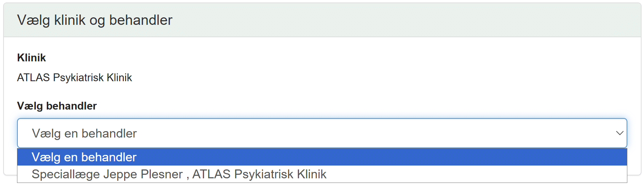Click the placeholder text inside the select box
644x190 pixels.
[84, 134]
